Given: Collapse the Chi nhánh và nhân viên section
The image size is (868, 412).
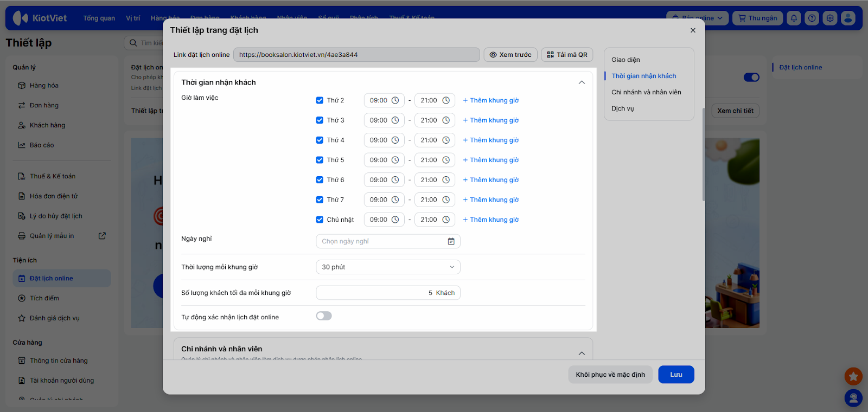Looking at the screenshot, I should 582,353.
